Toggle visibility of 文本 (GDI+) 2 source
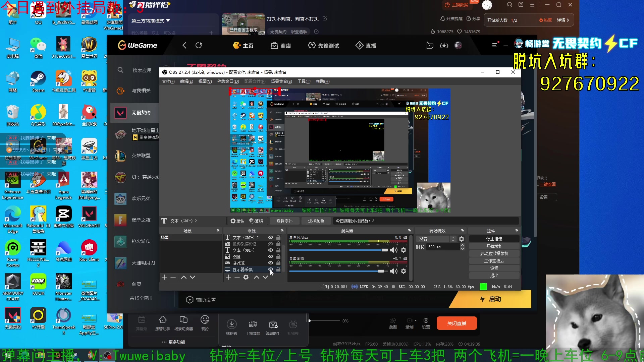Viewport: 644px width, 362px height. pos(270,237)
